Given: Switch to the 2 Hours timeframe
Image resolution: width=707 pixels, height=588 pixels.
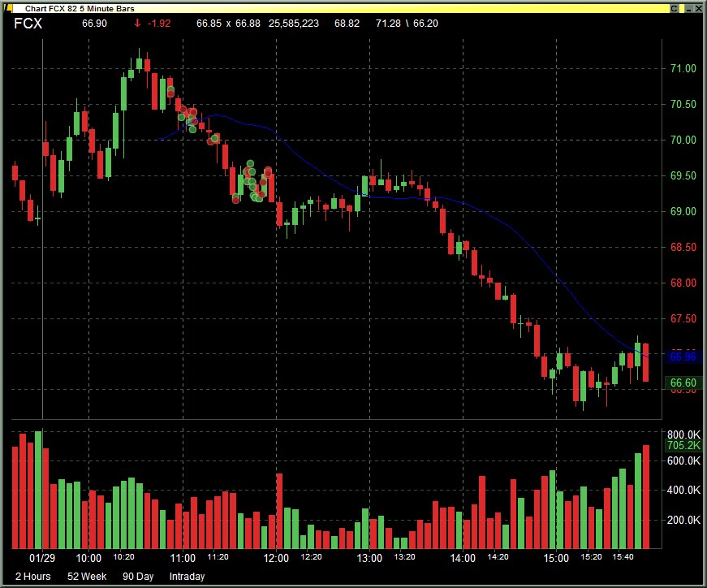Looking at the screenshot, I should tap(33, 577).
